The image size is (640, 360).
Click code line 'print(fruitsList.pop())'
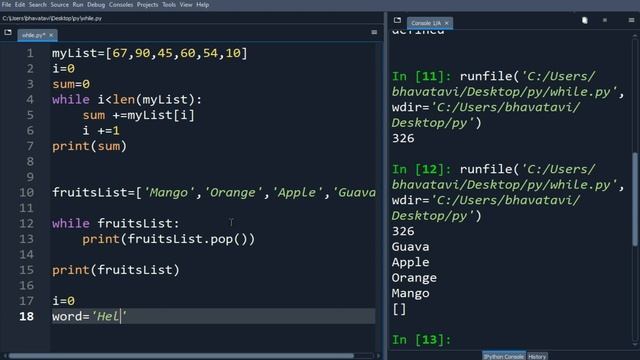click(x=169, y=239)
